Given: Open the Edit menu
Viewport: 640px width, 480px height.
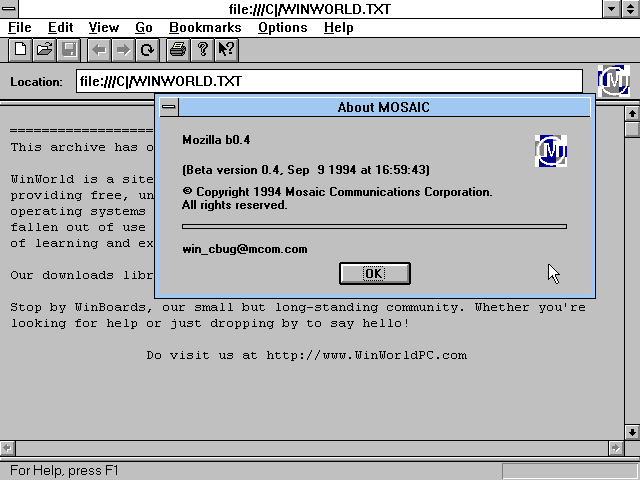Looking at the screenshot, I should (60, 28).
